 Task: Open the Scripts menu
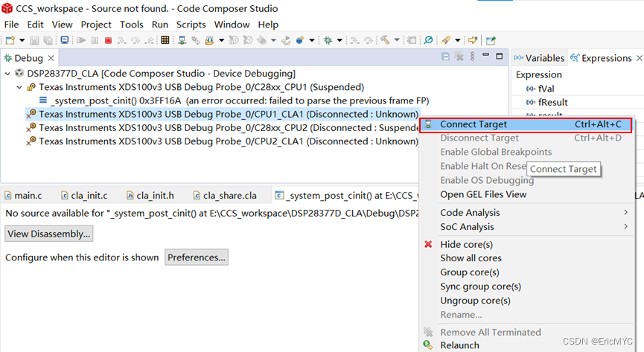191,25
